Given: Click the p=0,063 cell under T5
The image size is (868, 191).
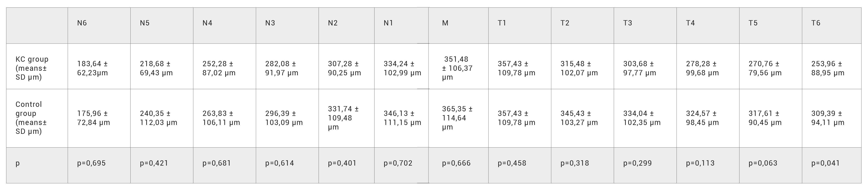Looking at the screenshot, I should pyautogui.click(x=771, y=165).
